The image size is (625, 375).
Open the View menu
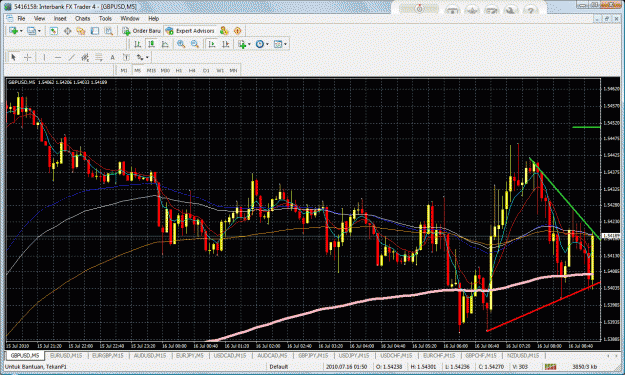(39, 18)
